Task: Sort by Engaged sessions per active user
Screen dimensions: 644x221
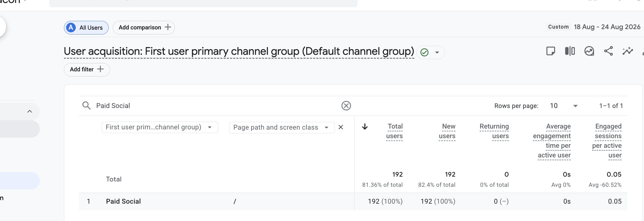Action: click(607, 141)
